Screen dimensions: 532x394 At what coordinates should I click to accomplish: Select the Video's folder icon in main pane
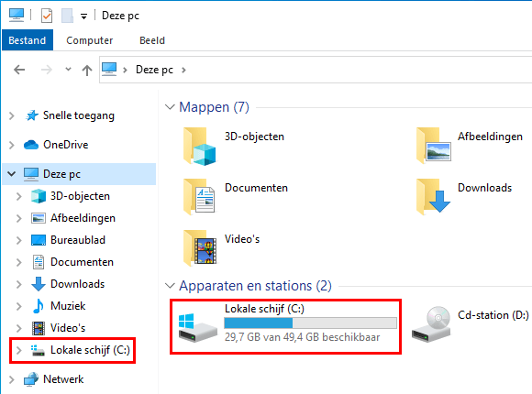pos(200,248)
